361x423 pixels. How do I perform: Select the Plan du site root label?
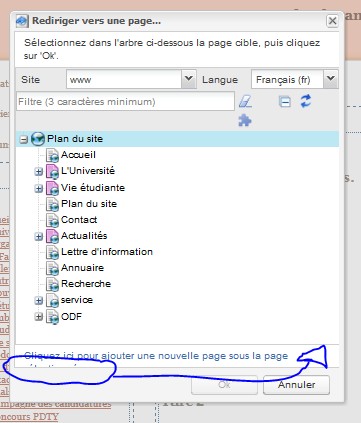click(75, 139)
